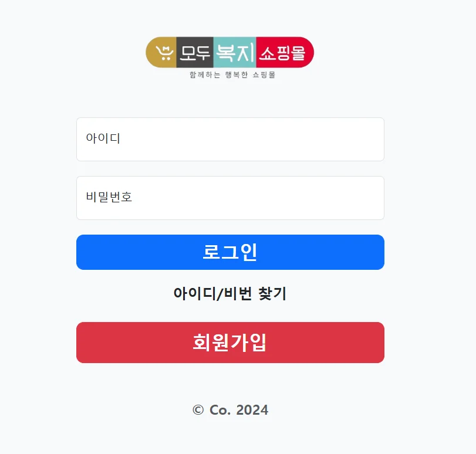
Task: Click the M-shaped crown on the cart icon
Action: (166, 47)
